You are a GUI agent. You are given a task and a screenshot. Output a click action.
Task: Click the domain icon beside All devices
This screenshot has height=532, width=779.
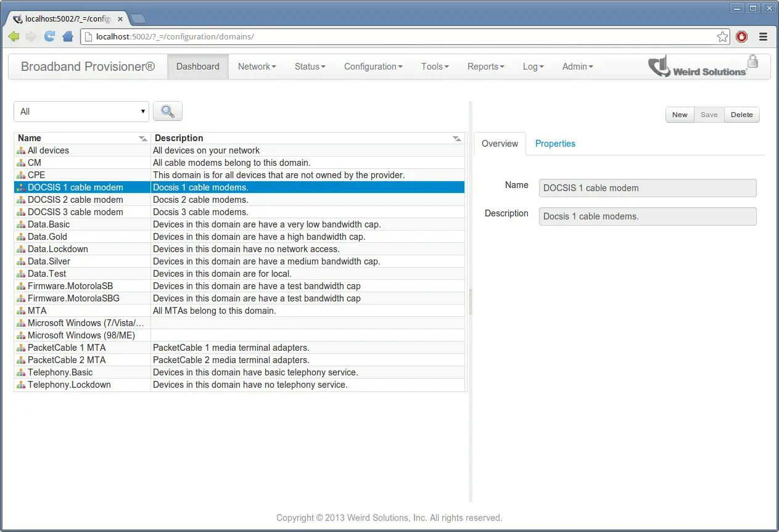tap(20, 150)
